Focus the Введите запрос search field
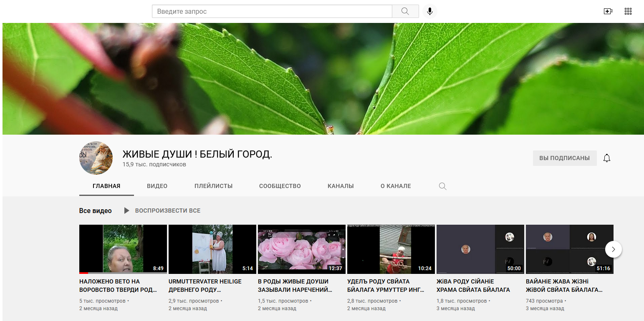Viewport: 644px width, 321px height. [272, 11]
